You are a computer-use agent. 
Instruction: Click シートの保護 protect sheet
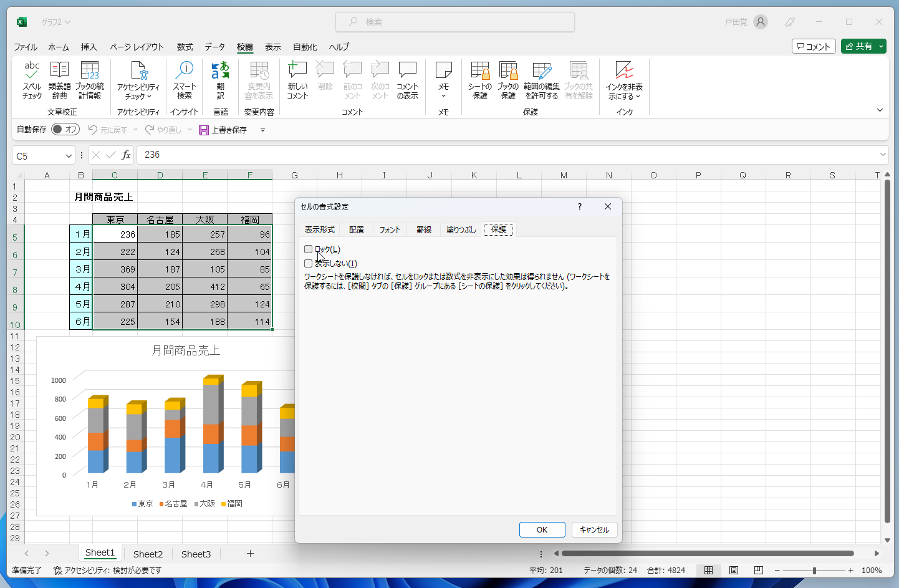tap(480, 80)
